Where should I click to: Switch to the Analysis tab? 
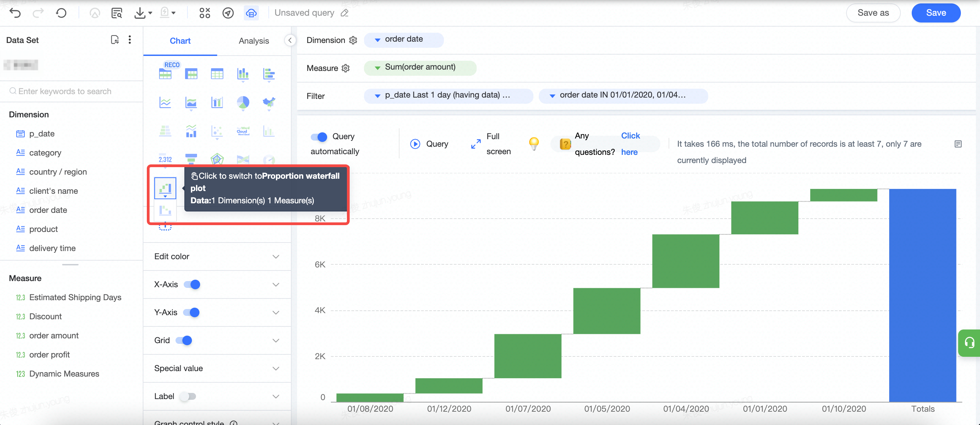click(x=254, y=41)
